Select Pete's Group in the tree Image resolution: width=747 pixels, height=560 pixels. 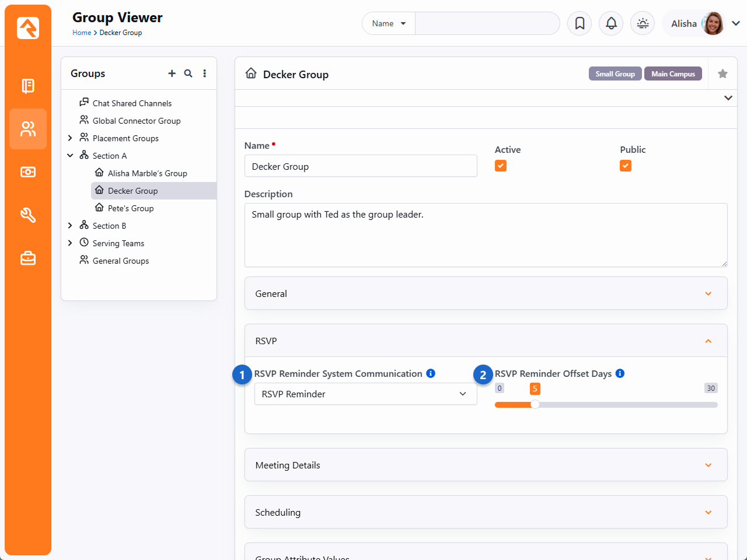(x=131, y=208)
